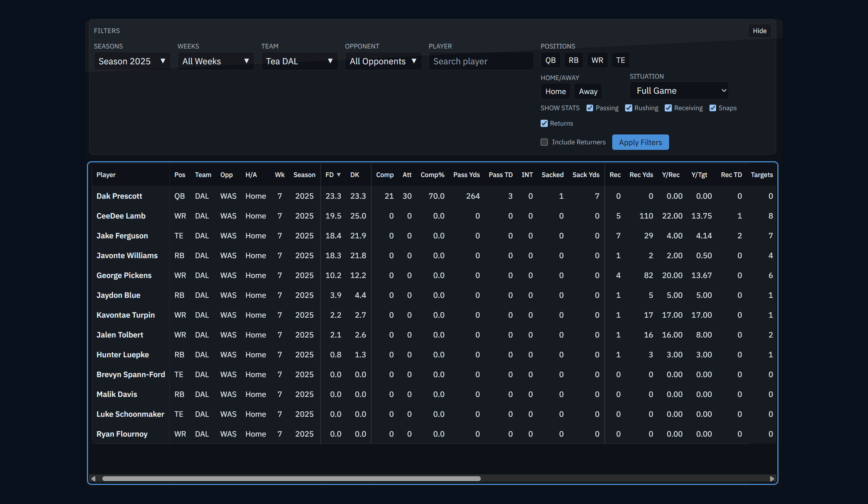Screen dimensions: 868x504
Task: Select the Luke Schoonmaker player name
Action: [x=130, y=414]
